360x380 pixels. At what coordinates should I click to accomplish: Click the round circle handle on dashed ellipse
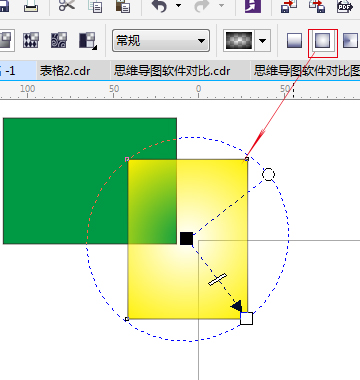[x=268, y=174]
